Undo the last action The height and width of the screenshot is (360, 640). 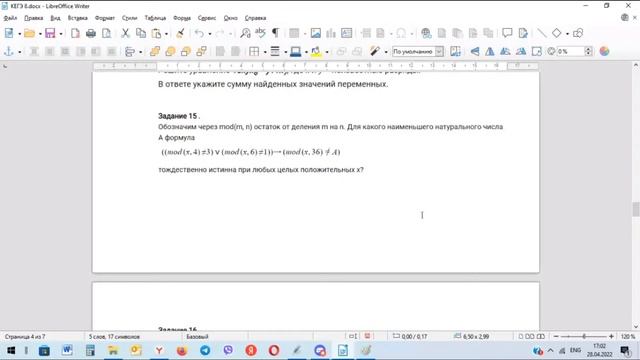click(199, 33)
